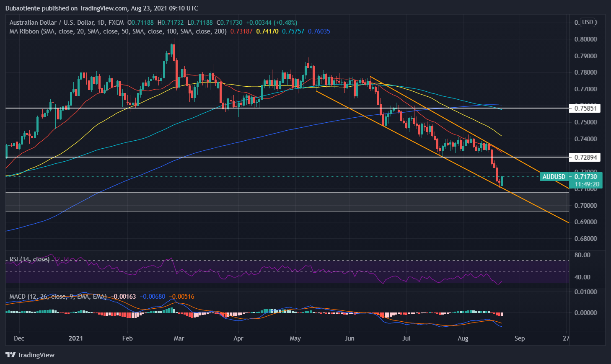Click the MACD indicator legend label

click(58, 297)
